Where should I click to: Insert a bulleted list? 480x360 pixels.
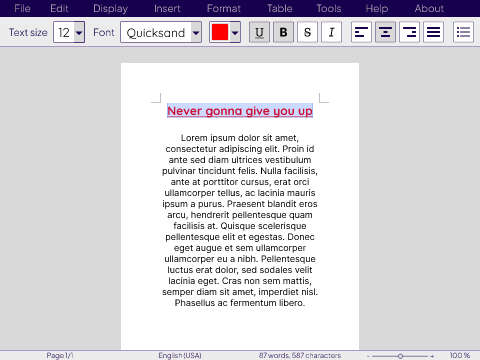click(463, 32)
